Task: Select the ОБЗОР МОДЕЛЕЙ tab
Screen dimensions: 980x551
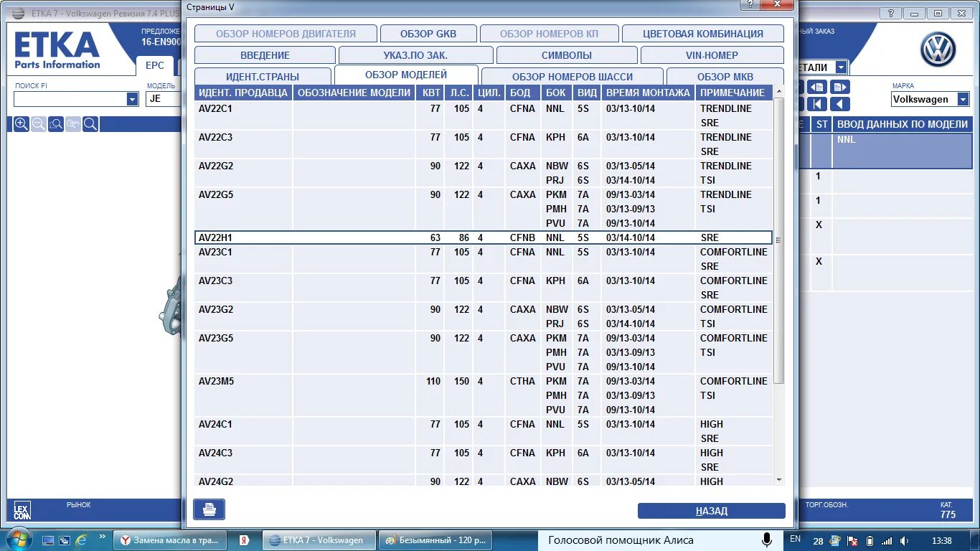Action: point(406,75)
